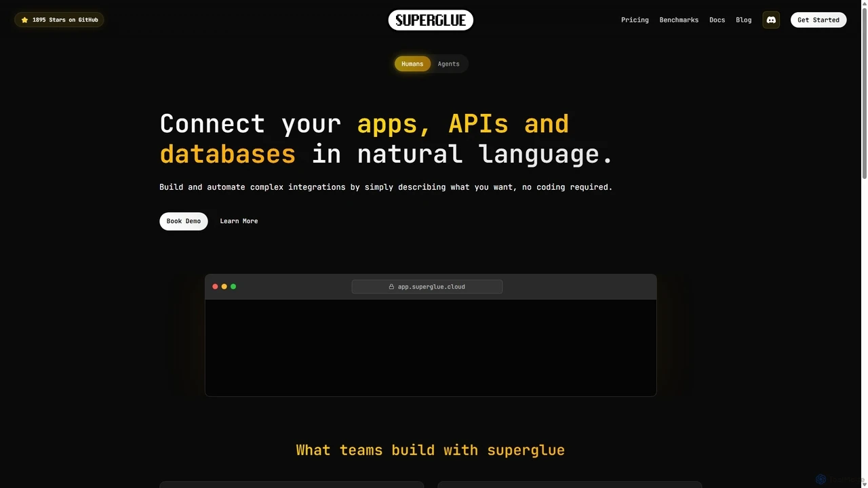Viewport: 868px width, 488px height.
Task: Open the Docs link
Action: tap(717, 20)
